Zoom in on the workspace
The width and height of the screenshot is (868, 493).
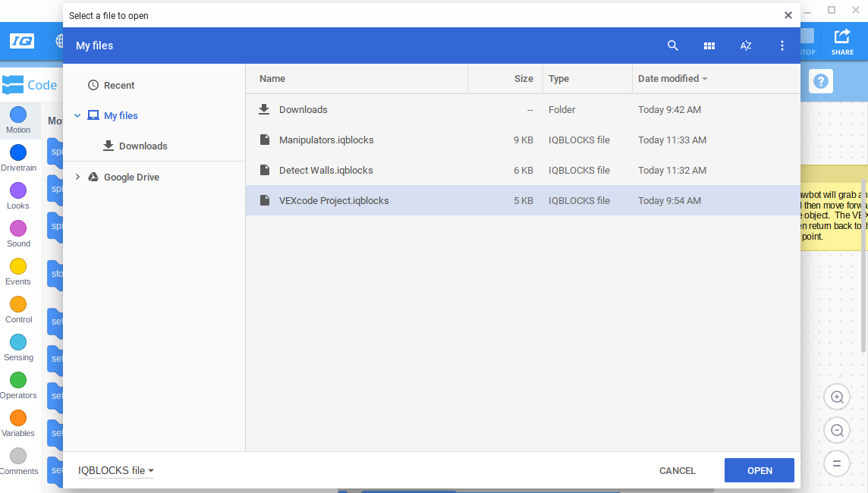pyautogui.click(x=837, y=397)
